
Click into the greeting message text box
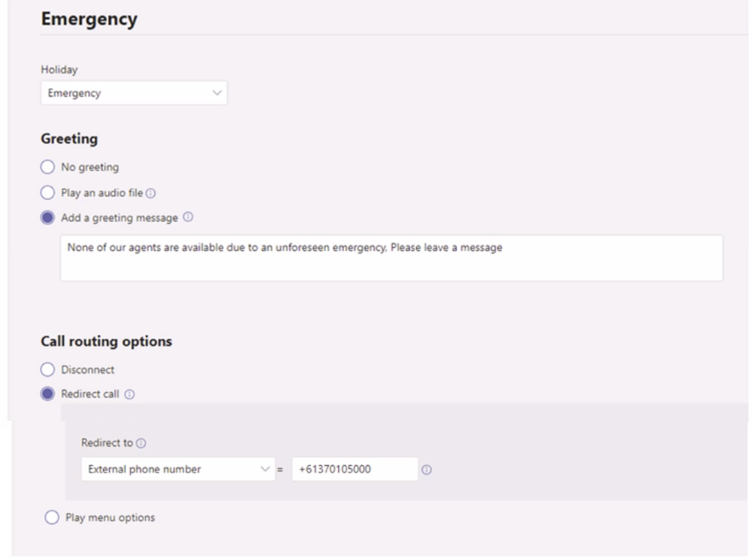pyautogui.click(x=391, y=258)
